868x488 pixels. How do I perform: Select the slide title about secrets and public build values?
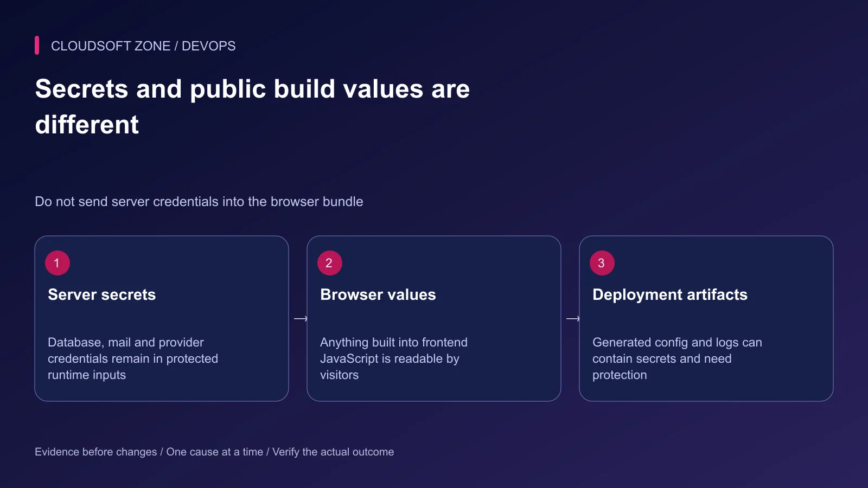click(x=252, y=107)
